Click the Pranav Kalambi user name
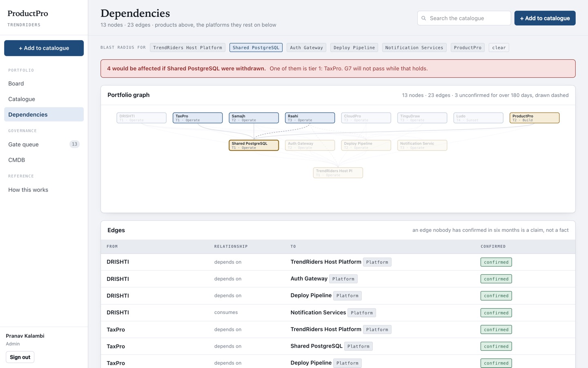Screen dimensions: 588x368 pos(25,336)
